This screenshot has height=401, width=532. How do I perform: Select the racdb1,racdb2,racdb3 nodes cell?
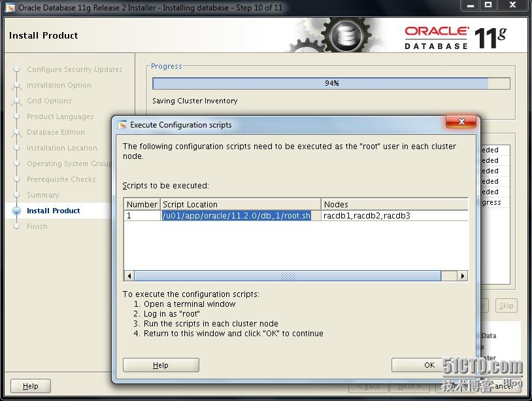[395, 216]
